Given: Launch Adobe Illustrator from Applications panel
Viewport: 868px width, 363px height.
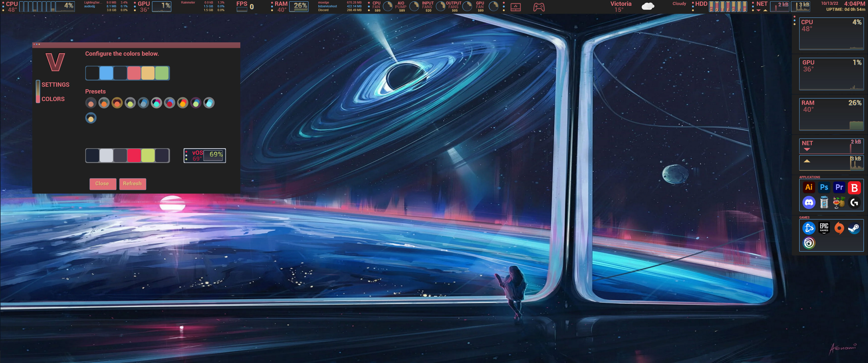Looking at the screenshot, I should [x=809, y=187].
